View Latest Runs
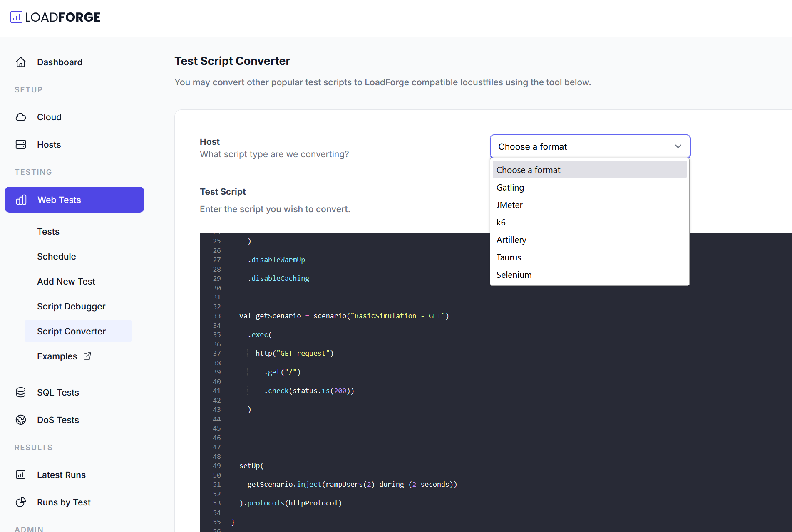Image resolution: width=792 pixels, height=532 pixels. tap(61, 475)
